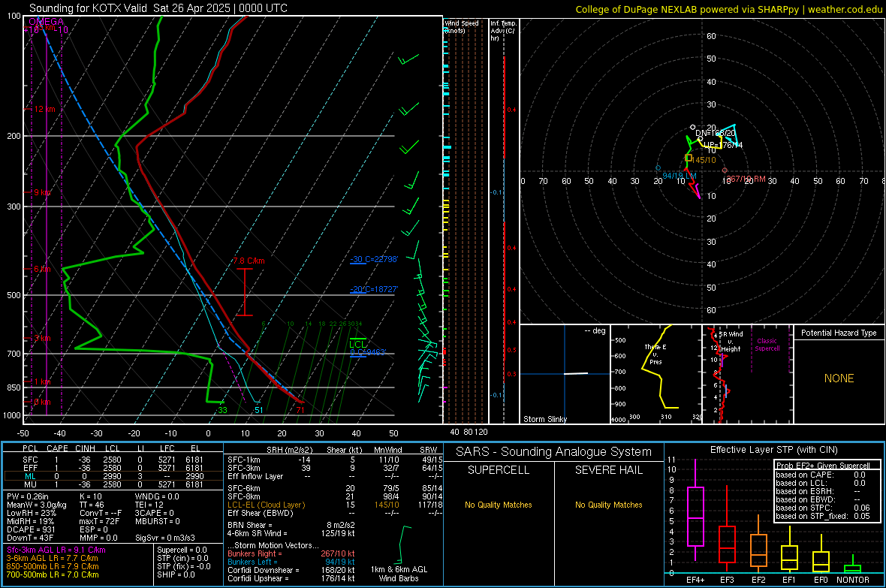This screenshot has height=588, width=886.
Task: Click the "94/19 LM" left mover label
Action: (x=680, y=176)
